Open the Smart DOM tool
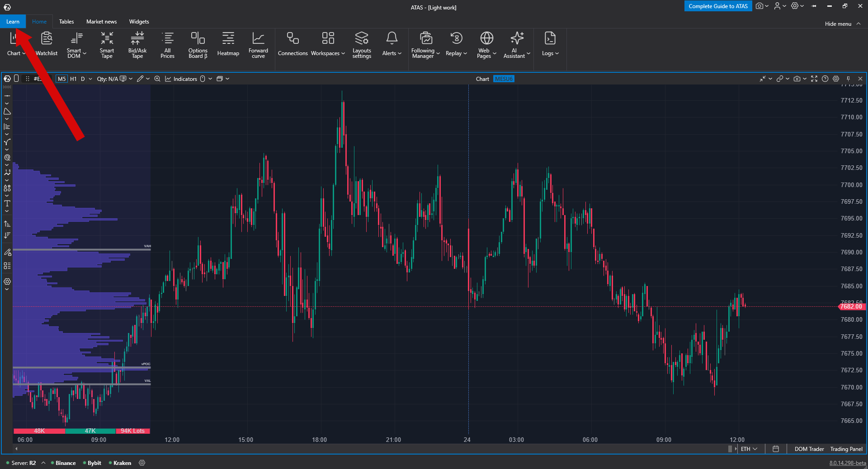Viewport: 868px width, 469px height. (76, 45)
